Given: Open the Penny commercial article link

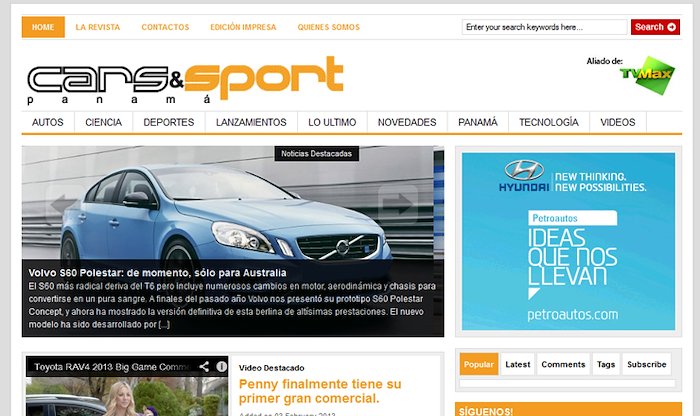Looking at the screenshot, I should pos(320,391).
